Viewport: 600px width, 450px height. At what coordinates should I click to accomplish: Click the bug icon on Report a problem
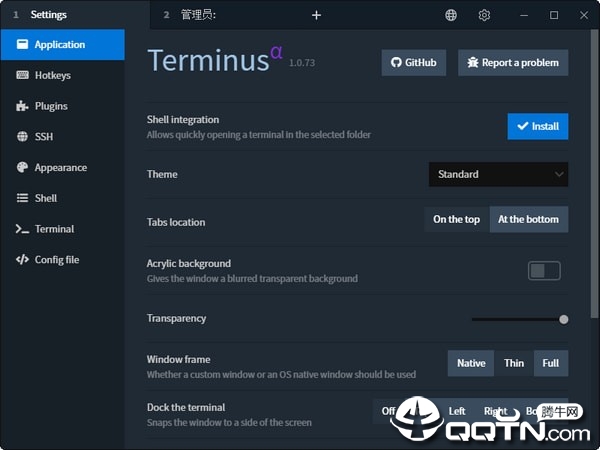(473, 62)
